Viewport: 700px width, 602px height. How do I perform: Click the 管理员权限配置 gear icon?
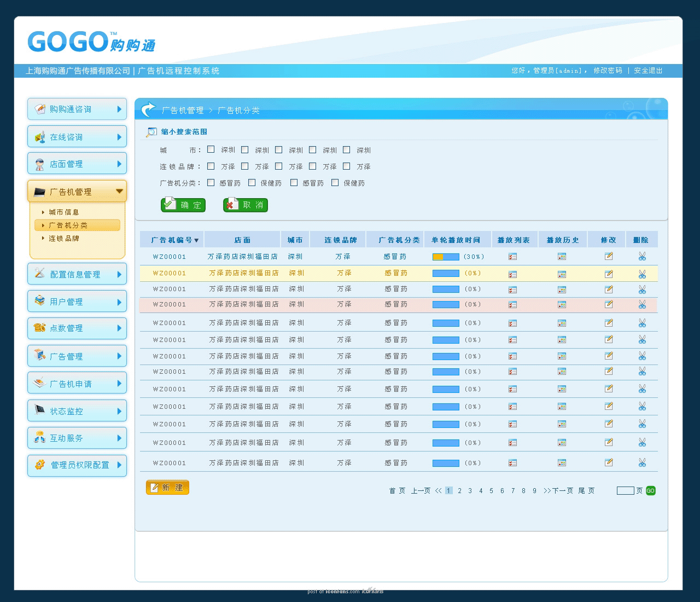(x=40, y=465)
